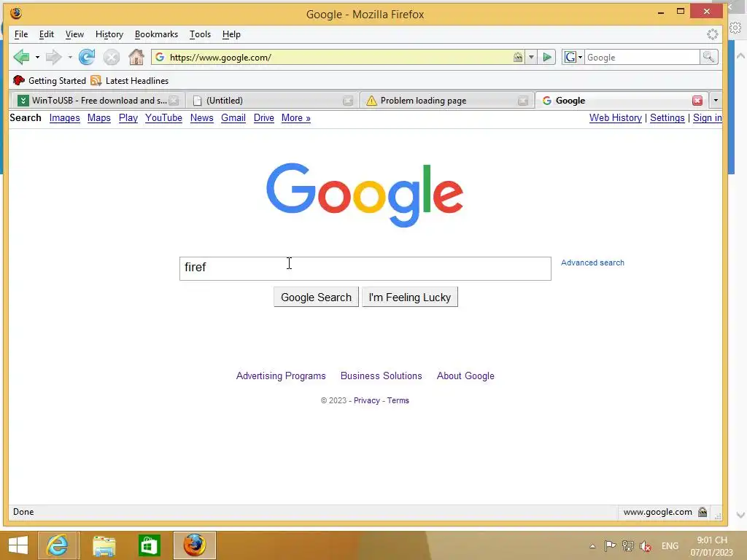
Task: Close the Google tab with red X
Action: [x=697, y=101]
